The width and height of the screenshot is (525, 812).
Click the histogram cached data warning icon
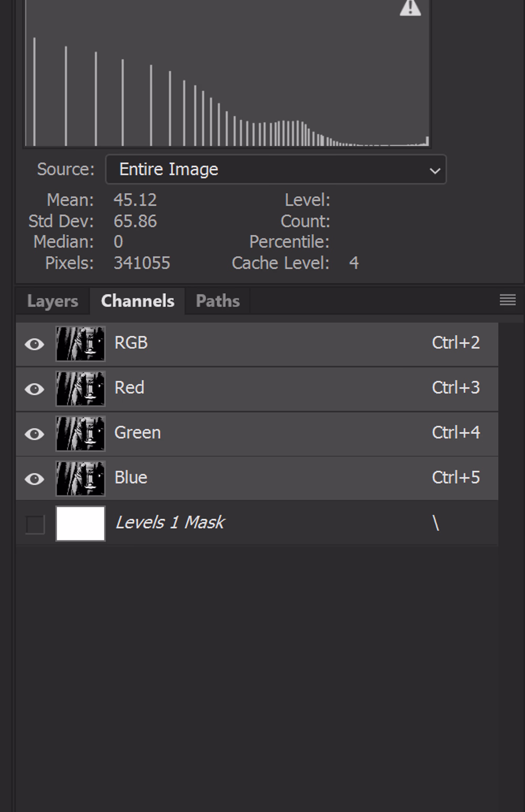tap(410, 8)
